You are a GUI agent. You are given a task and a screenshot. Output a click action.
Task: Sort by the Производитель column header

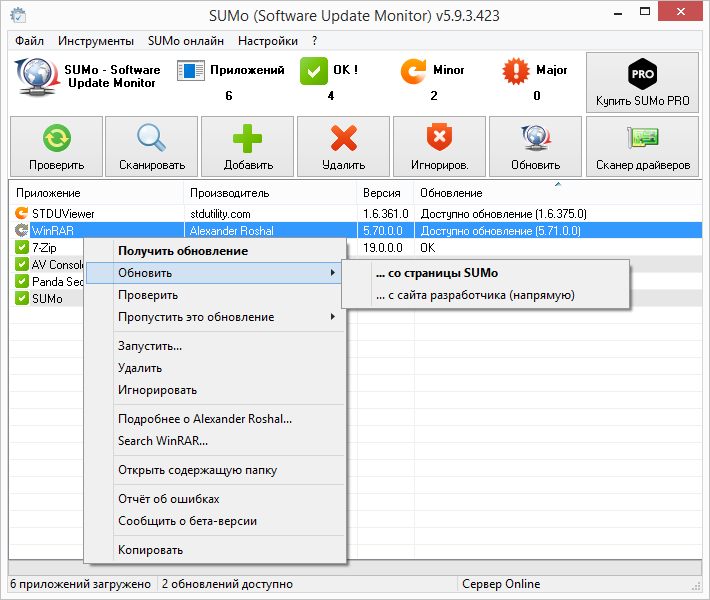click(x=270, y=193)
